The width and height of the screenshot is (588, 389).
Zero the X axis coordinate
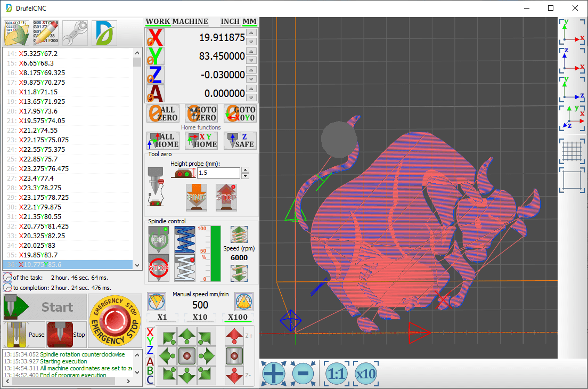[x=155, y=37]
